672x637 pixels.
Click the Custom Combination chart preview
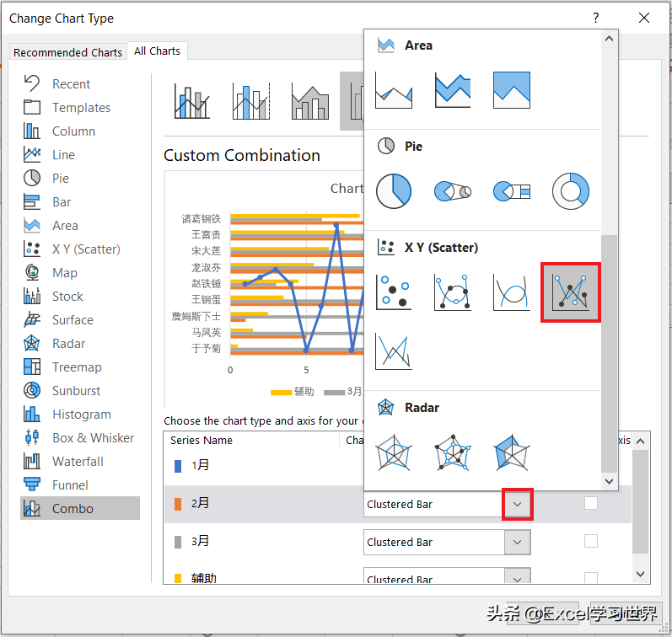pyautogui.click(x=264, y=290)
